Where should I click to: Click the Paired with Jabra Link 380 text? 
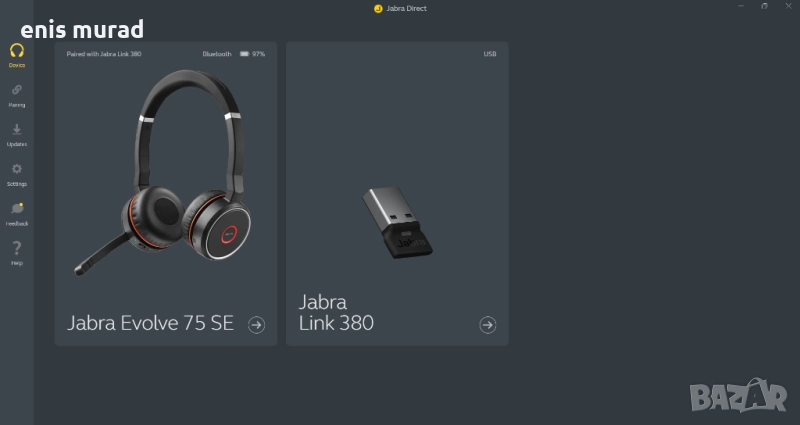click(x=104, y=54)
